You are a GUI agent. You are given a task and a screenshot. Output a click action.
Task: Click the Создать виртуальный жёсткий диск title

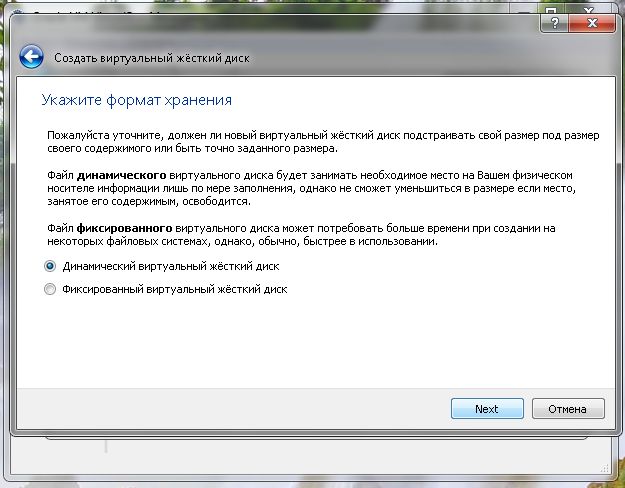[151, 58]
